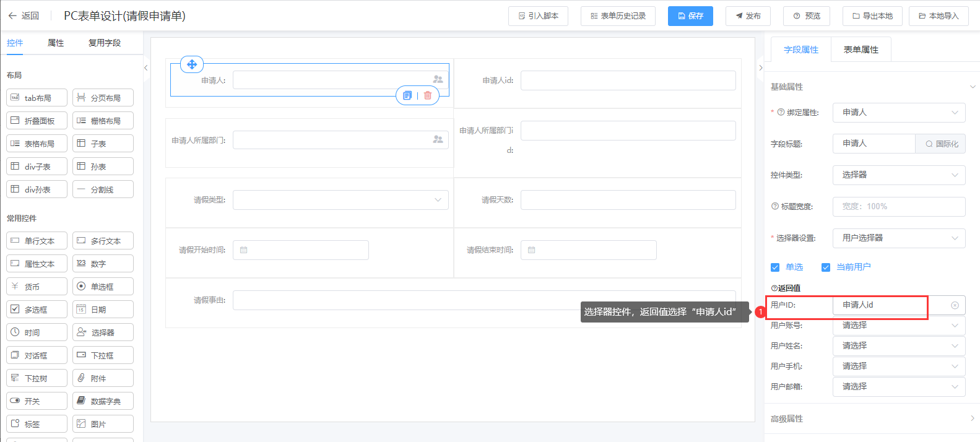This screenshot has height=442, width=980.
Task: Expand the 高级属性 section
Action: (x=872, y=419)
